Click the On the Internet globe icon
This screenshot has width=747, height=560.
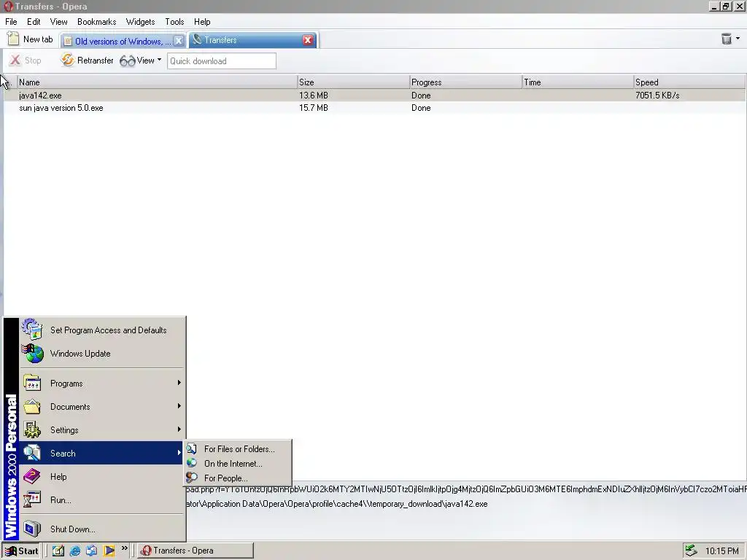point(192,463)
